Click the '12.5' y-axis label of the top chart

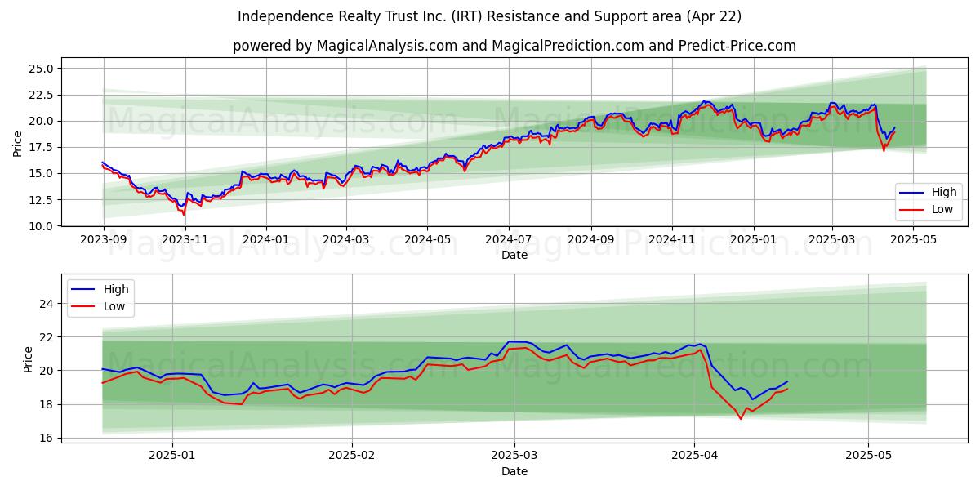[x=42, y=199]
